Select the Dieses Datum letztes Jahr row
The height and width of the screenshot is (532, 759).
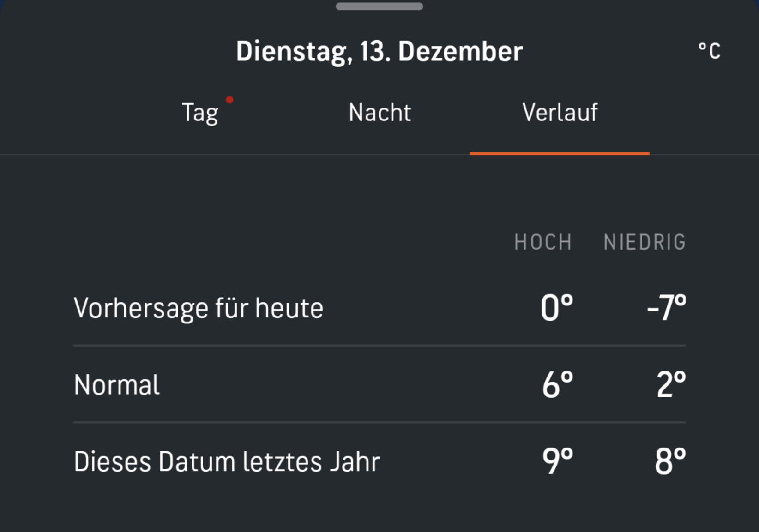click(379, 461)
